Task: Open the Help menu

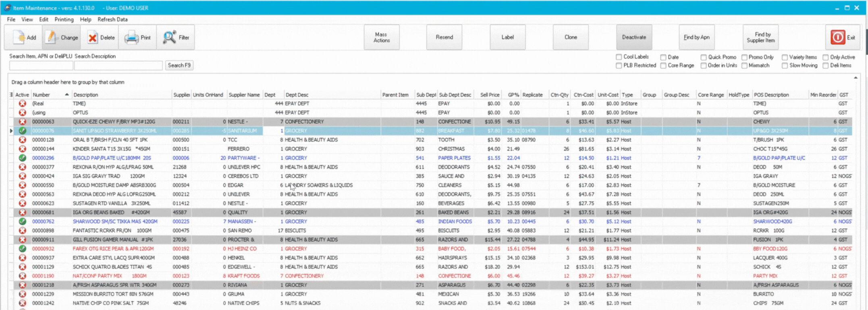Action: pyautogui.click(x=85, y=19)
